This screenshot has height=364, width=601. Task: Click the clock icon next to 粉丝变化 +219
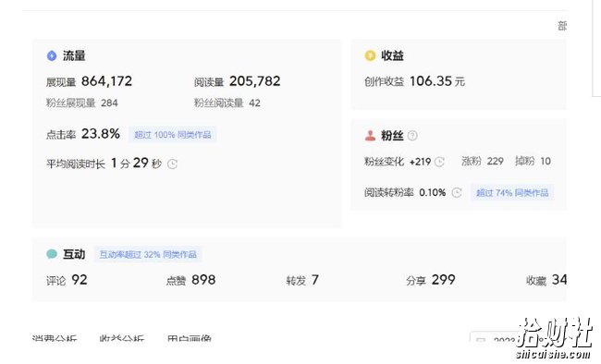[439, 162]
